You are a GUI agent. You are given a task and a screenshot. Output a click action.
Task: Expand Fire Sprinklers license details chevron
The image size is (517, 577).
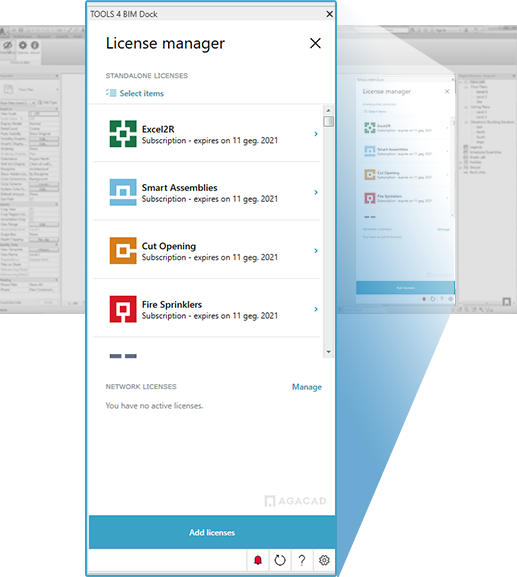[316, 309]
